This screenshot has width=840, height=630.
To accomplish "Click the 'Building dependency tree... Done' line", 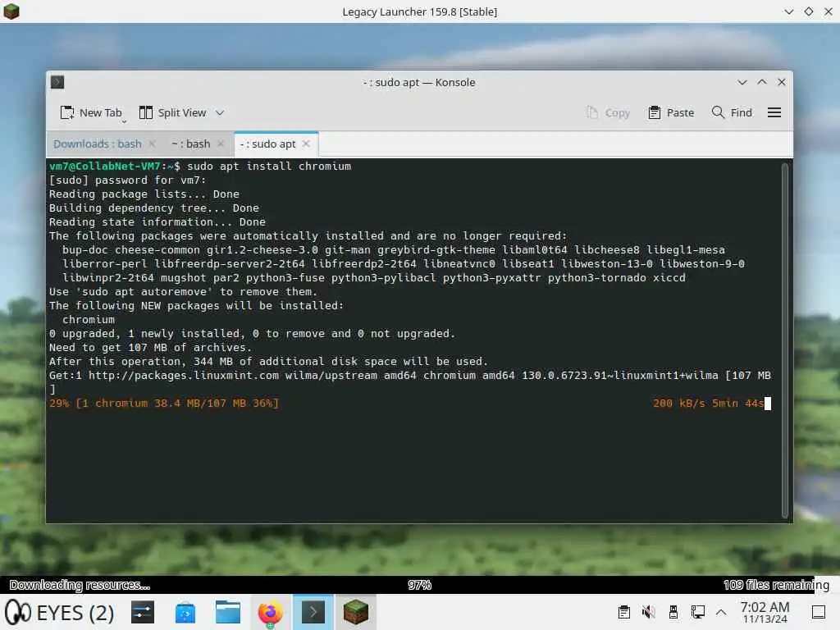I will [x=154, y=208].
